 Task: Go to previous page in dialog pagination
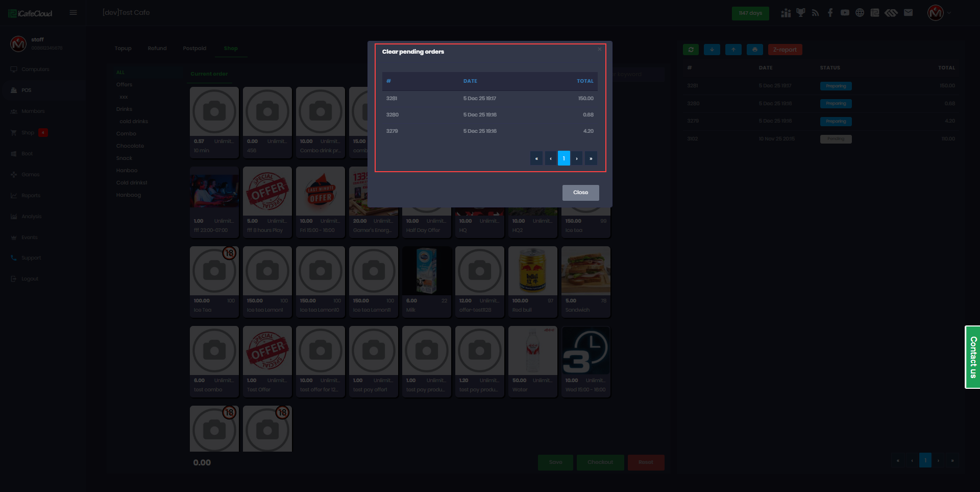[x=550, y=158]
